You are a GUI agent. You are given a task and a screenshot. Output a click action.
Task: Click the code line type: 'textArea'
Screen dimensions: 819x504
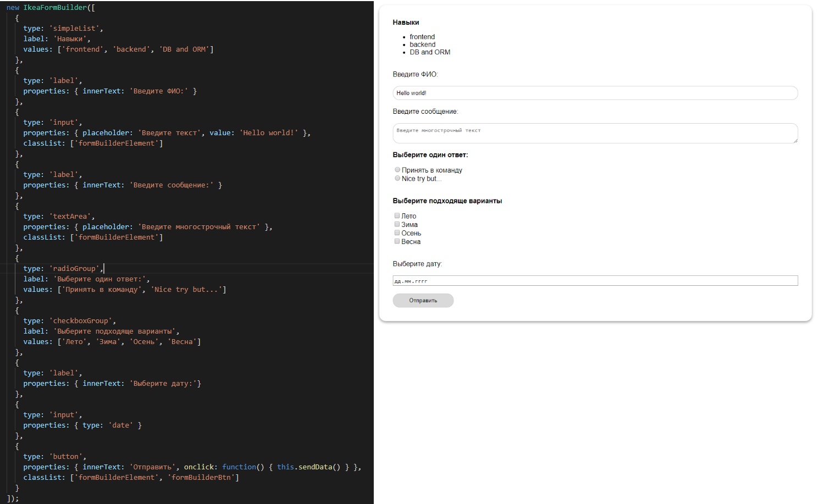[x=59, y=217]
